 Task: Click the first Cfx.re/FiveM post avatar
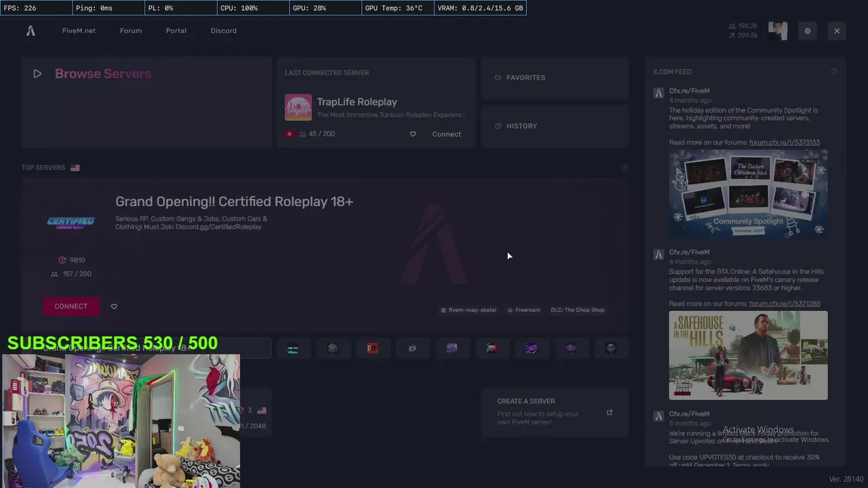point(658,94)
